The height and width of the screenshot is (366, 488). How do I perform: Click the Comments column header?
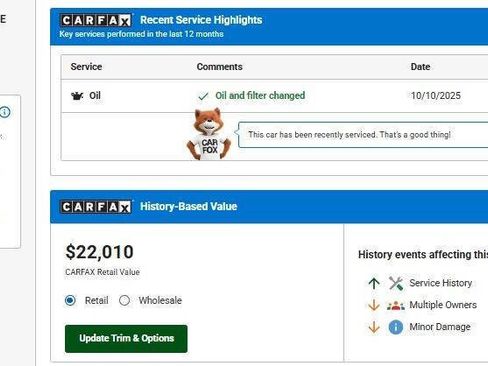pos(219,67)
